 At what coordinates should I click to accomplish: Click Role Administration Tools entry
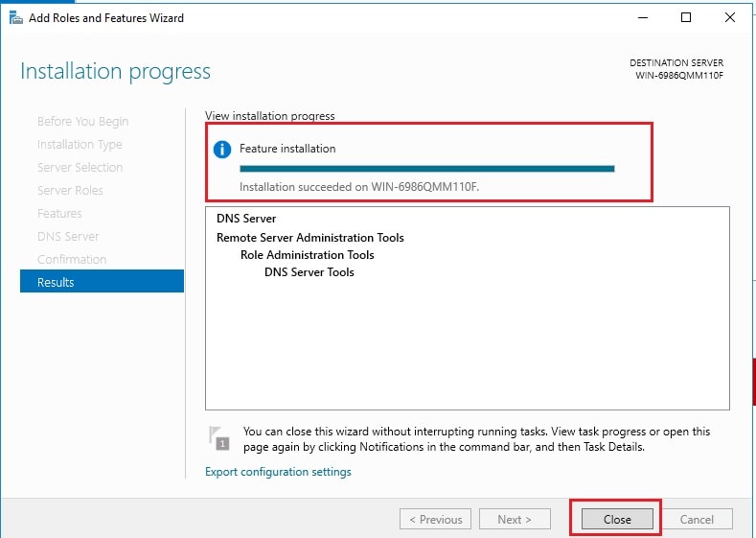(308, 255)
